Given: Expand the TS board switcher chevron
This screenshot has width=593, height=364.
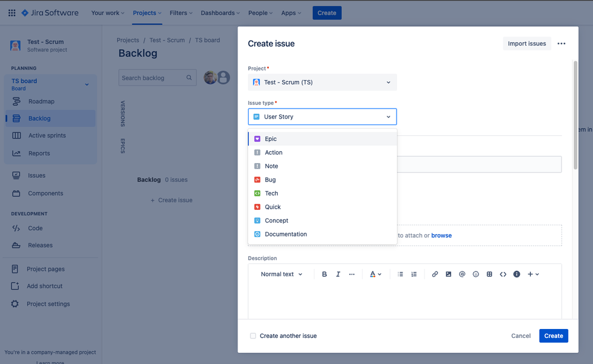Looking at the screenshot, I should 87,84.
